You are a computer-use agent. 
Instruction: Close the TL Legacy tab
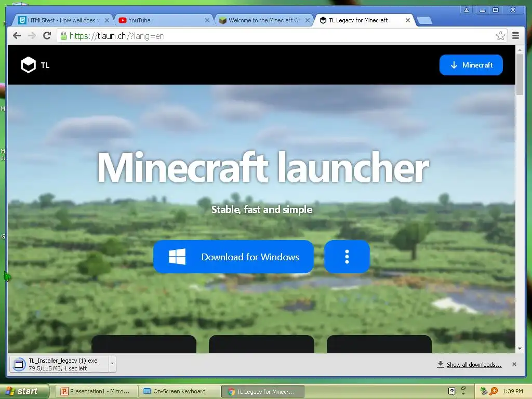(408, 20)
